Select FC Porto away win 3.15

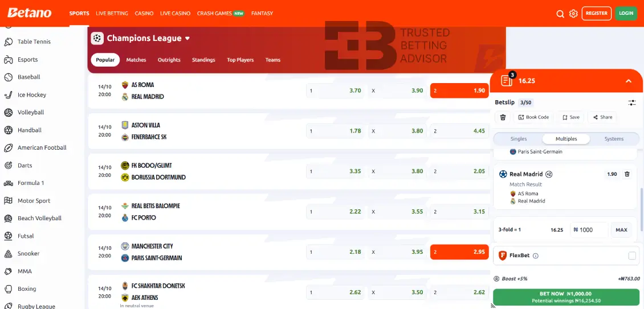459,212
